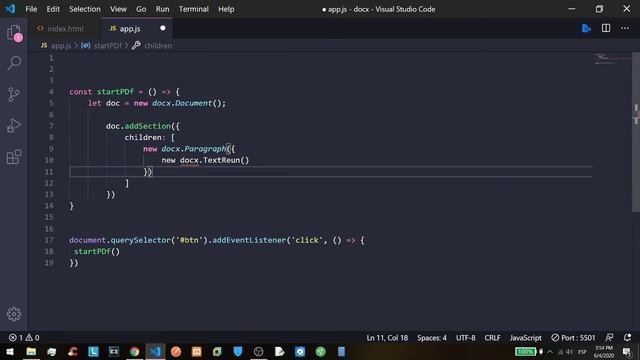
Task: Click the volume icon in system tray
Action: tap(569, 351)
